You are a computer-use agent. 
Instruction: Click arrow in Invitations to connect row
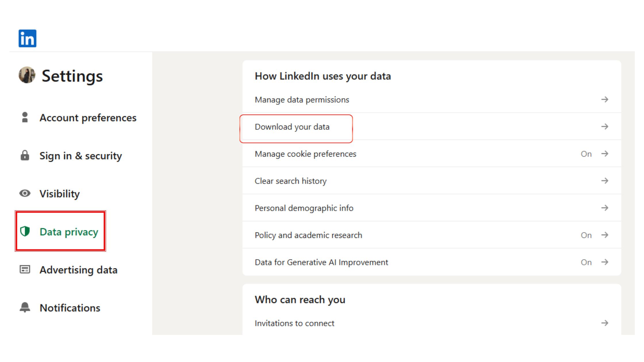(605, 323)
